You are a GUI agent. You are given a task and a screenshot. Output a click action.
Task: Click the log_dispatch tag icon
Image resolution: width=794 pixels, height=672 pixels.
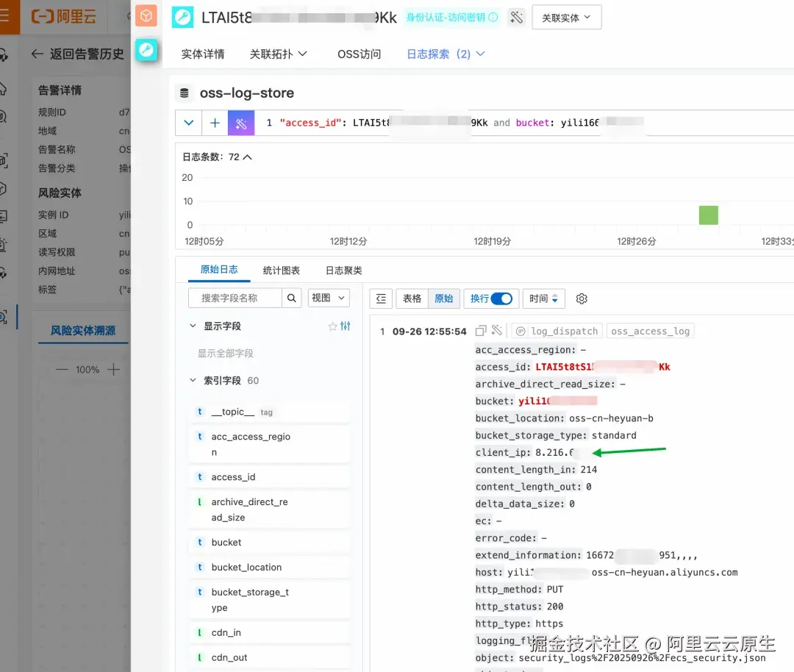click(x=521, y=331)
